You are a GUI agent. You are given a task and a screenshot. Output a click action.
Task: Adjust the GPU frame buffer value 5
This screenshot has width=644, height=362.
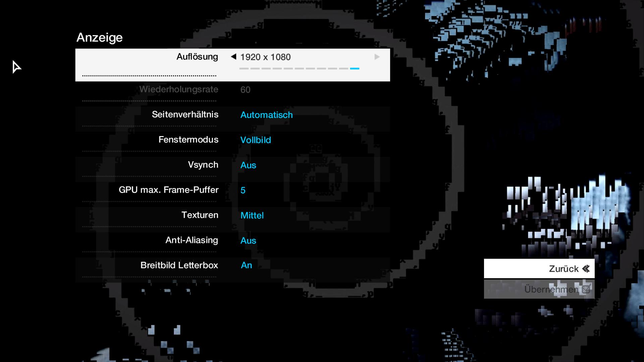coord(243,190)
